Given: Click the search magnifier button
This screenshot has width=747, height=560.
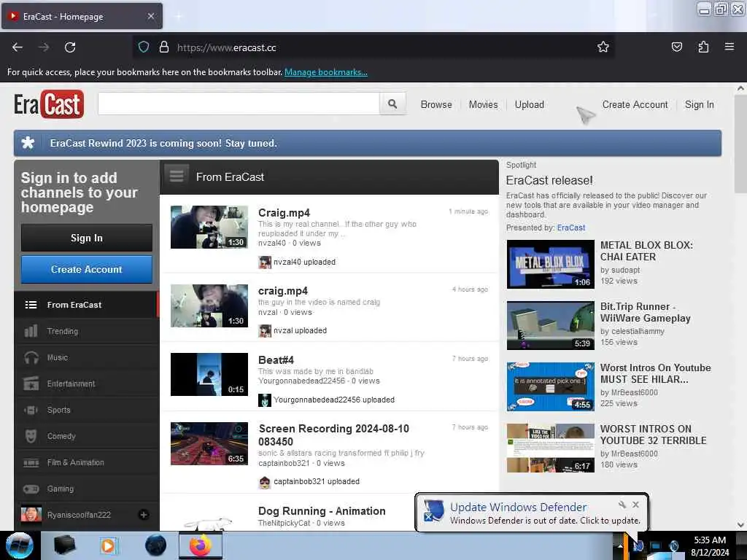Looking at the screenshot, I should coord(392,104).
